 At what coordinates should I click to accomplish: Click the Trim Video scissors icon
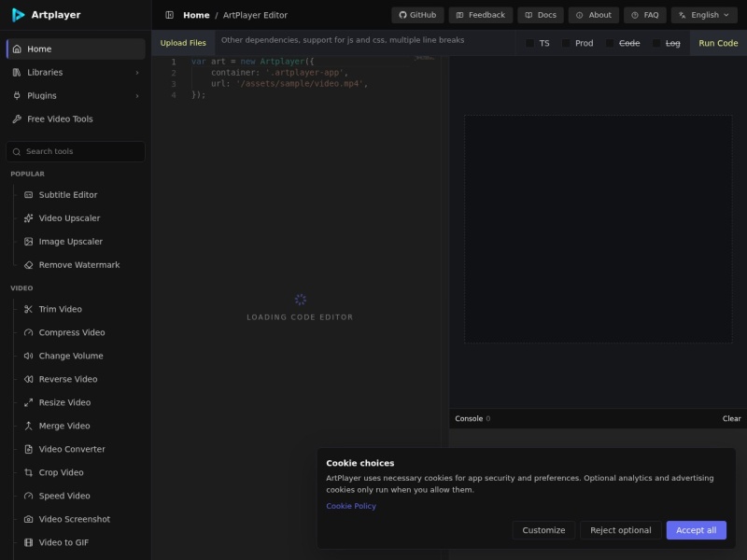pyautogui.click(x=29, y=309)
